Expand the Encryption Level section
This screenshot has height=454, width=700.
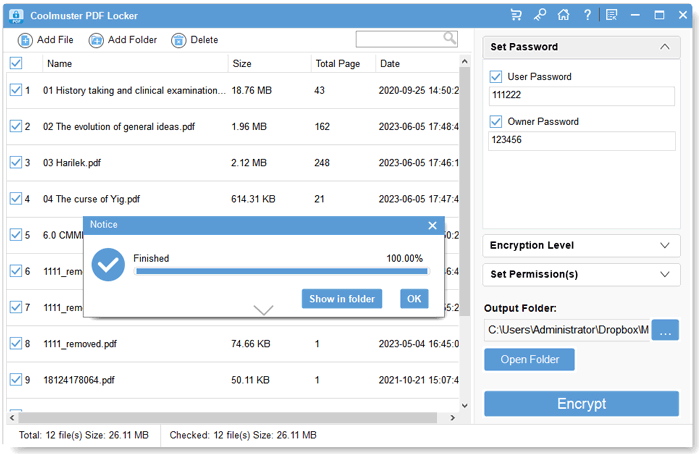coord(665,246)
